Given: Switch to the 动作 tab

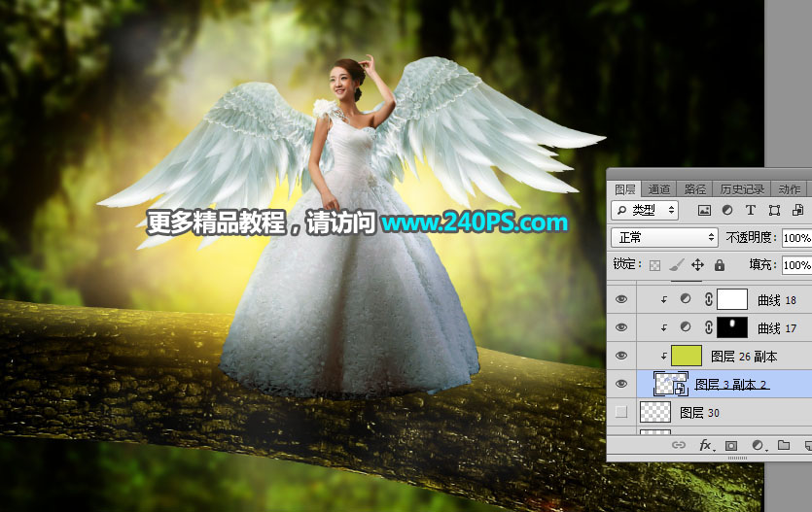Looking at the screenshot, I should (x=790, y=189).
